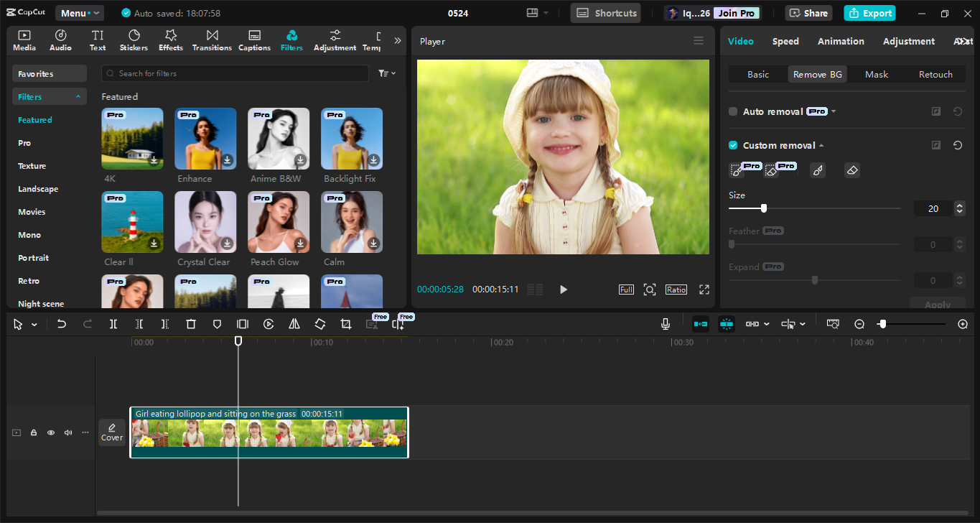The width and height of the screenshot is (980, 523).
Task: Click the Undo icon above the timeline
Action: (61, 324)
